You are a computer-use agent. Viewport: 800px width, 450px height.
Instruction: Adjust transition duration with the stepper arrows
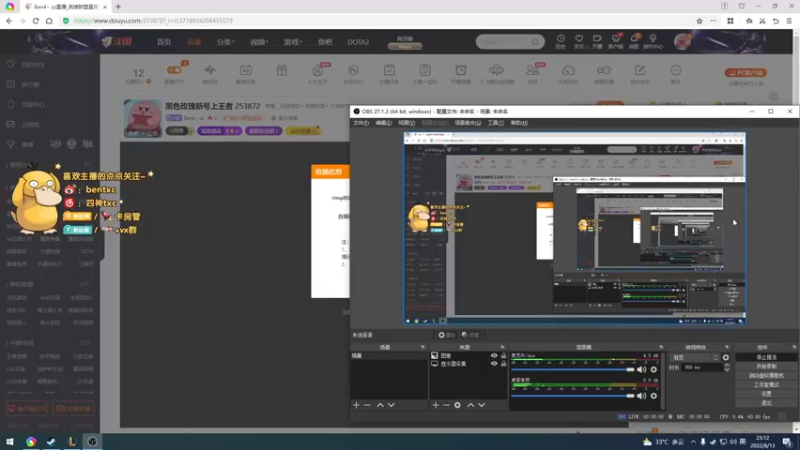727,367
